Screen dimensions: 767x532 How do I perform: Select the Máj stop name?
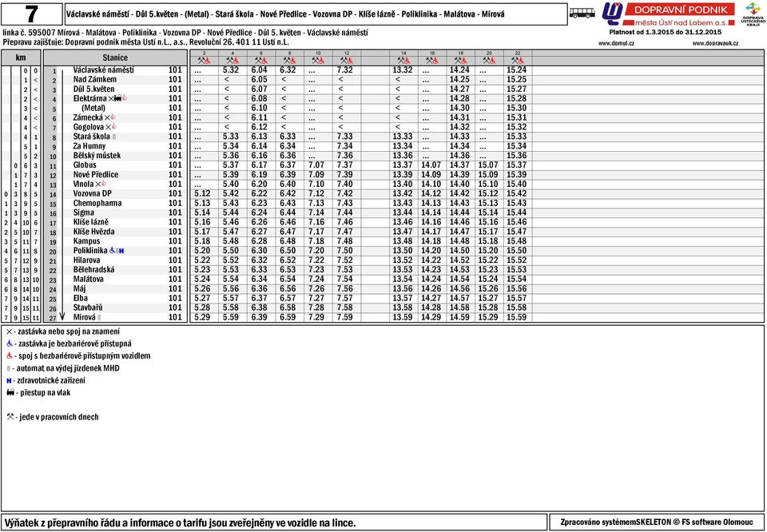[x=79, y=288]
